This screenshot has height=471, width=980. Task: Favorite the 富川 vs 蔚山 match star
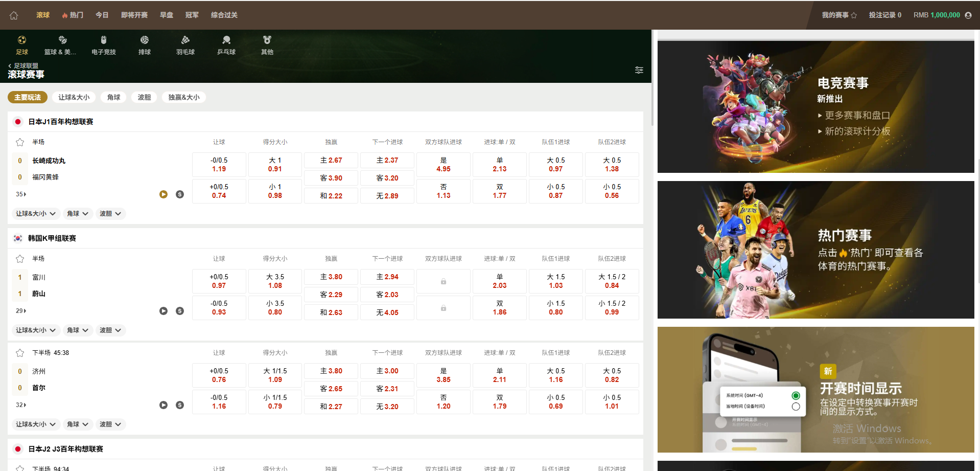click(20, 259)
